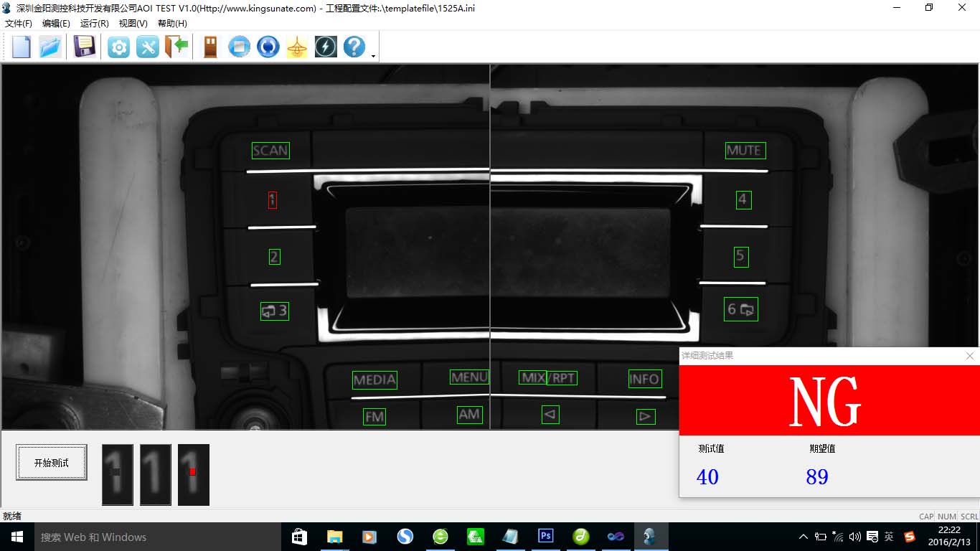Viewport: 980px width, 551px height.
Task: Click the door with green arrow icon
Action: 176,47
